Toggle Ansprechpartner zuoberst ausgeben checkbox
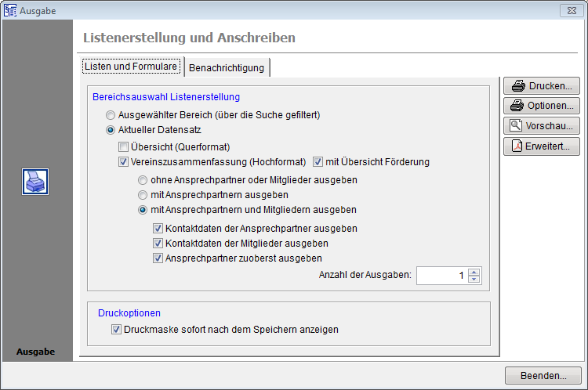588x390 pixels. pos(158,258)
